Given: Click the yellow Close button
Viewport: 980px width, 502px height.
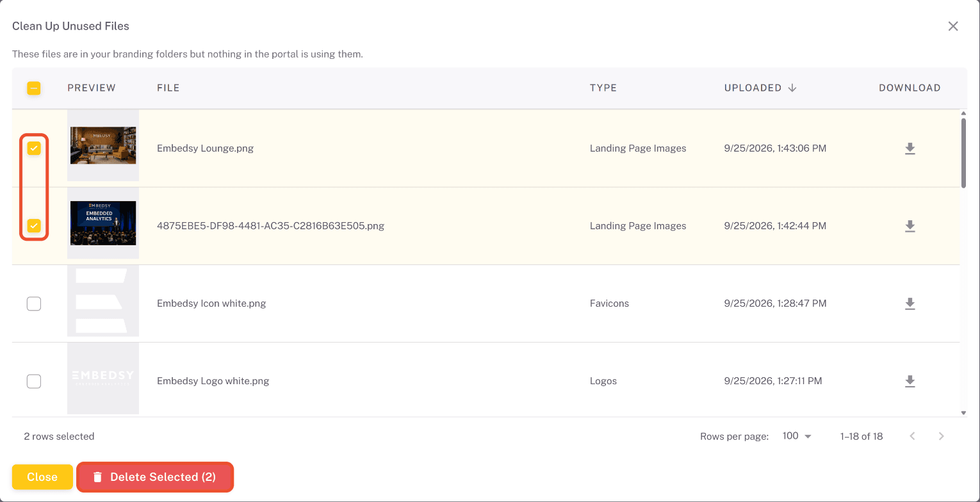Looking at the screenshot, I should 42,477.
